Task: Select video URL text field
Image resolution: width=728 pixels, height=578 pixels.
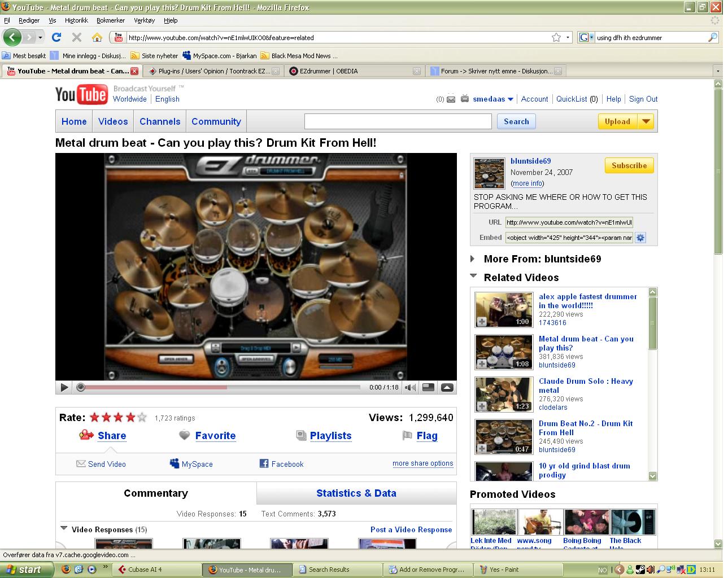Action: pyautogui.click(x=569, y=222)
